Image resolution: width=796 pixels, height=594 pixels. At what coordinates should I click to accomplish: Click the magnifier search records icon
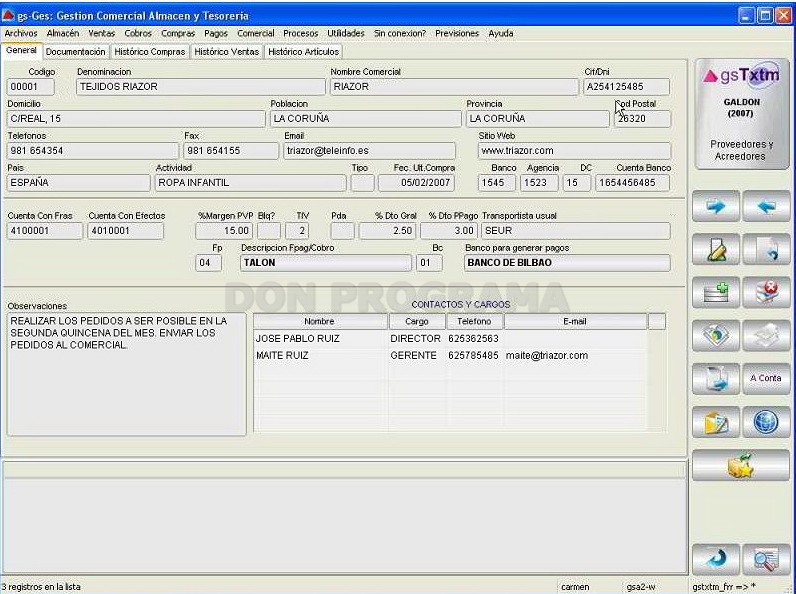tap(766, 559)
